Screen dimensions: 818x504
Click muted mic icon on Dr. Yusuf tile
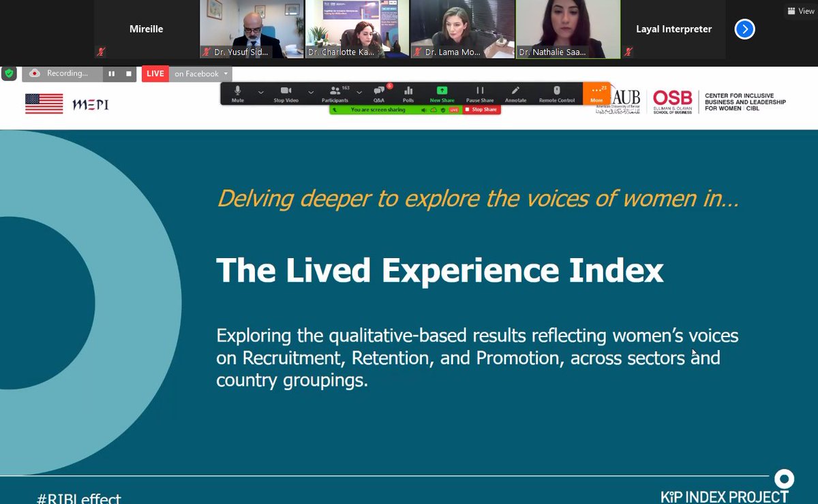(207, 52)
